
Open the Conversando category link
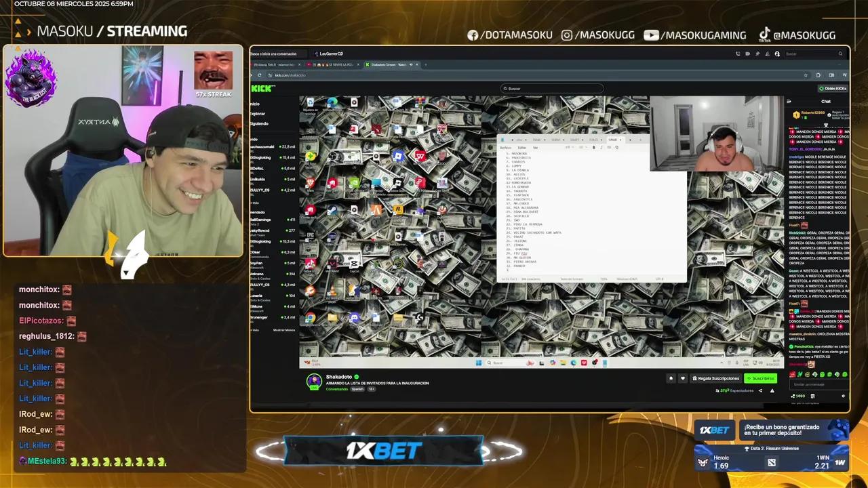tap(336, 389)
